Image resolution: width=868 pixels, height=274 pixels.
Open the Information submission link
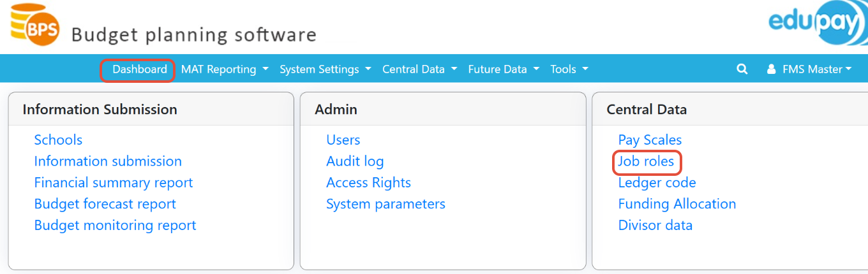(x=108, y=161)
